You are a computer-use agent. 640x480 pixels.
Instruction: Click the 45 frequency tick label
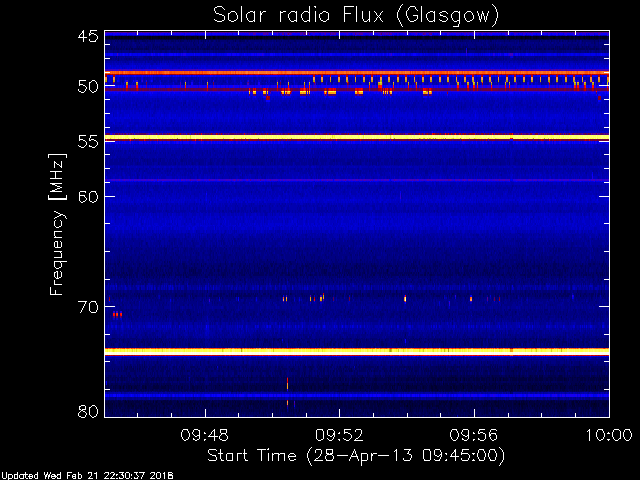pos(88,36)
